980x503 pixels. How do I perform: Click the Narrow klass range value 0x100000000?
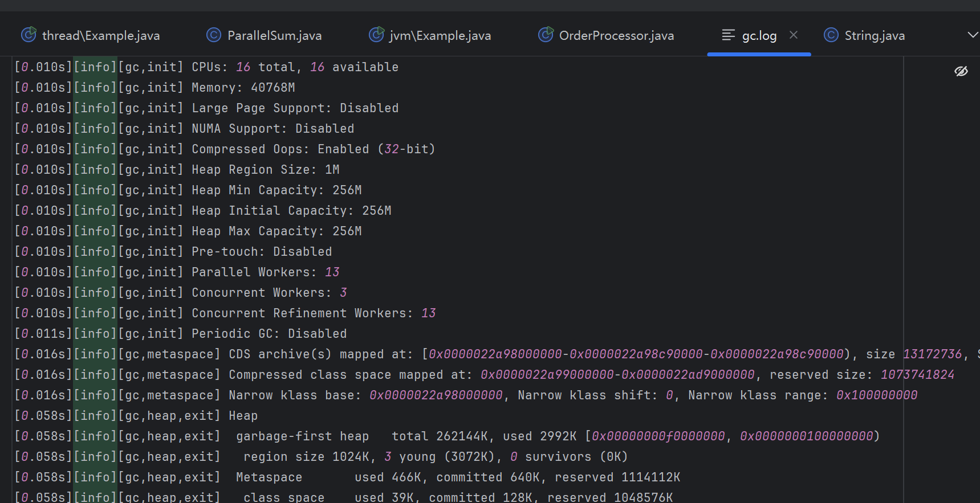[x=877, y=395]
